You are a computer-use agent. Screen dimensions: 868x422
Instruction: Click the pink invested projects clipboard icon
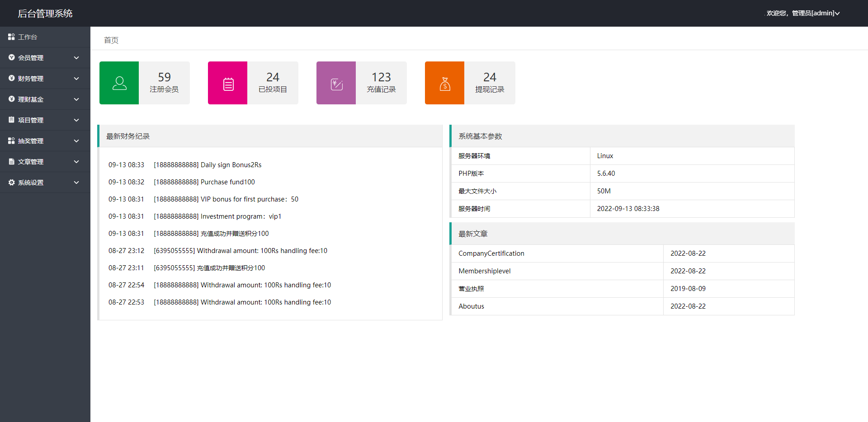click(228, 84)
